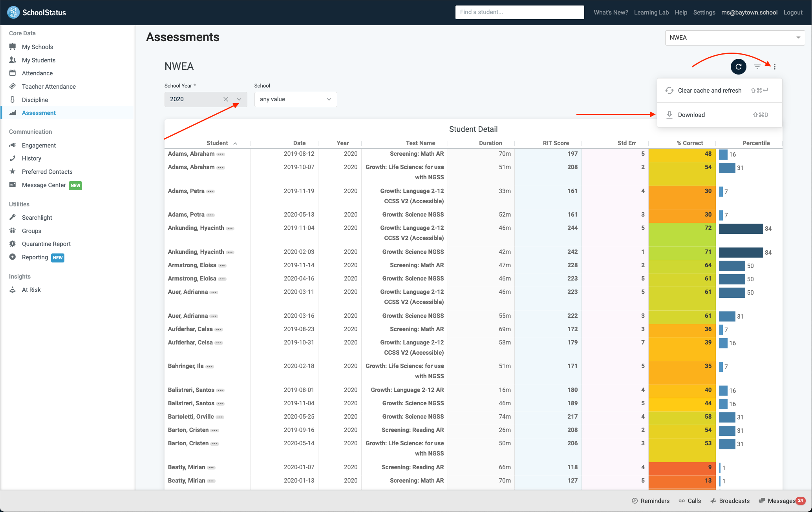Sort by Percentile column header
812x512 pixels.
click(756, 143)
